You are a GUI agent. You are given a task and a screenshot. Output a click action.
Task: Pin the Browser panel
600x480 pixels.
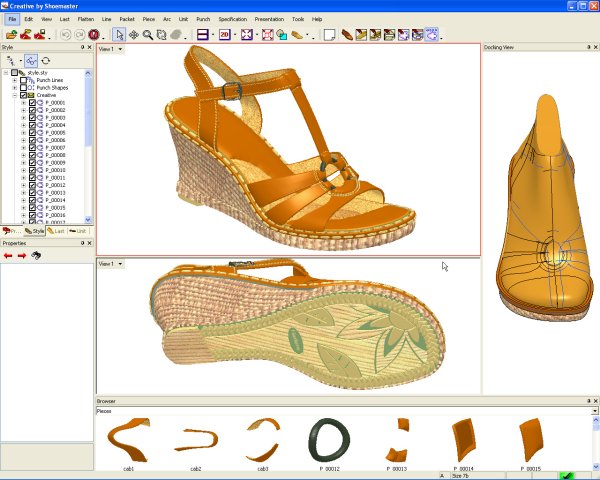(589, 401)
